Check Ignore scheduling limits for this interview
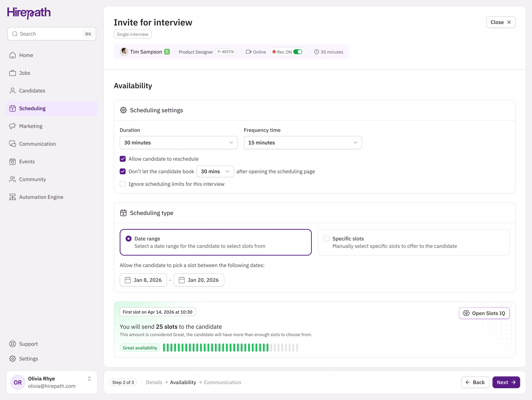 point(123,184)
